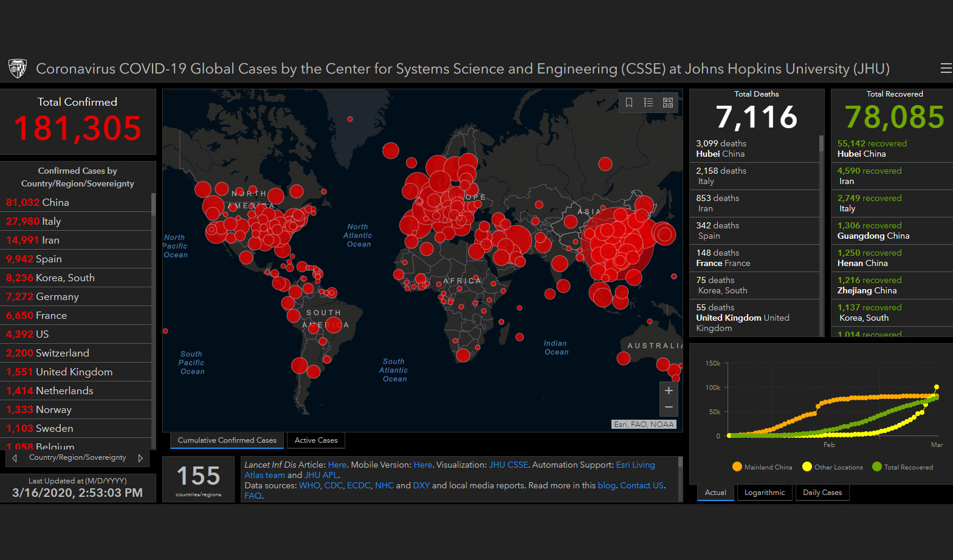Select the Logarithmic chart tab
The image size is (953, 560).
[x=765, y=493]
